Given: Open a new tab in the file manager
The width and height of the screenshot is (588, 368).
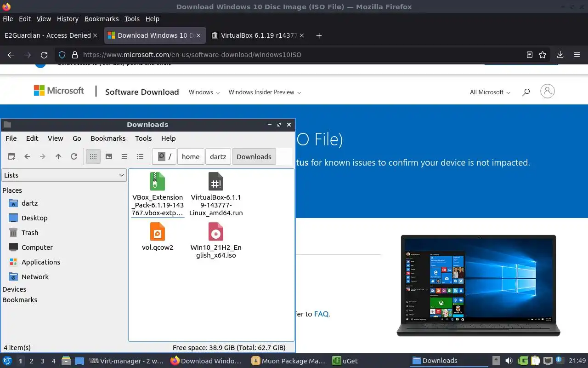Looking at the screenshot, I should coord(11,156).
